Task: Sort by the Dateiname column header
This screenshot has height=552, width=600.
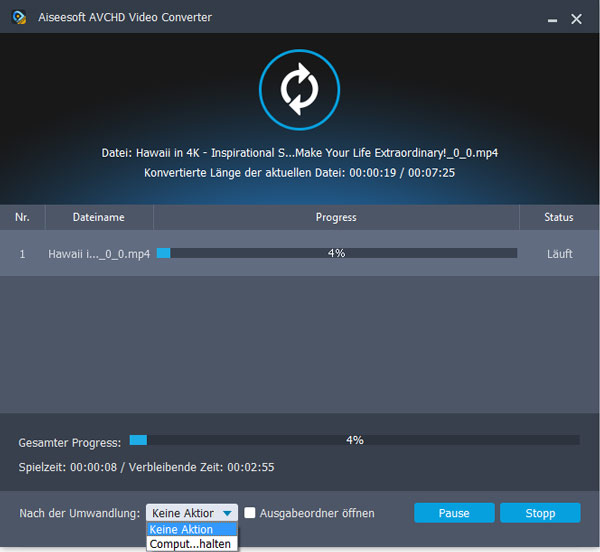Action: pyautogui.click(x=98, y=217)
